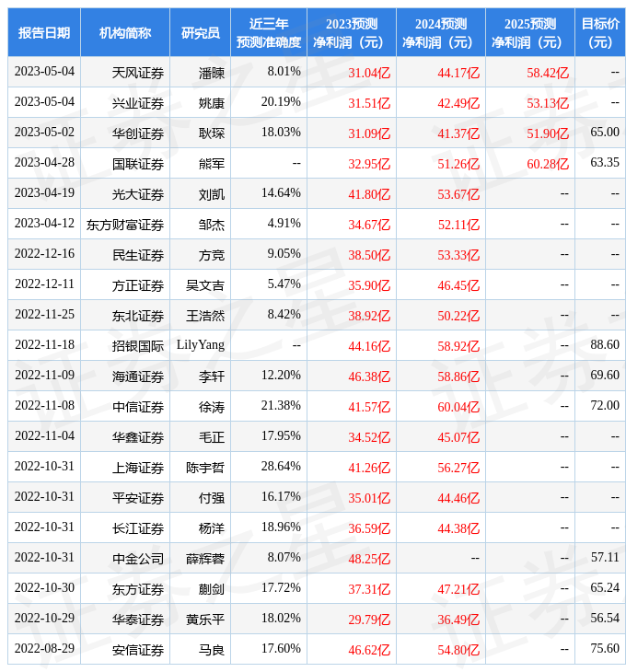Click target price 56.54
626x672 pixels.
coord(605,618)
